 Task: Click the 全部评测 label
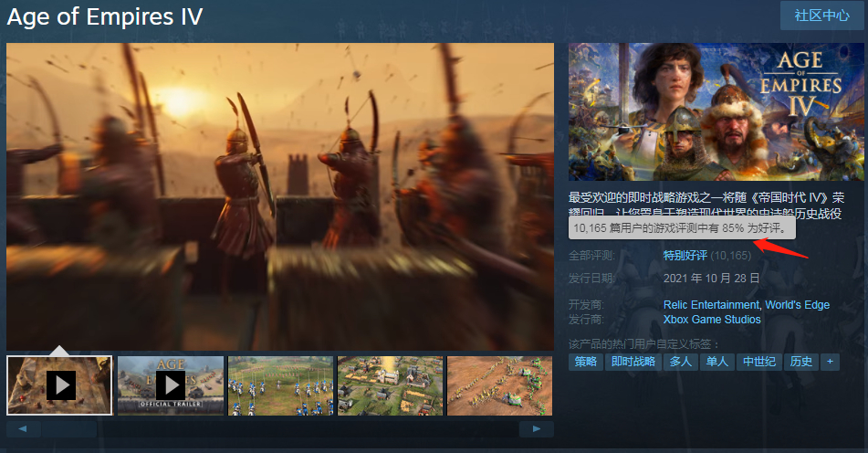pyautogui.click(x=591, y=256)
